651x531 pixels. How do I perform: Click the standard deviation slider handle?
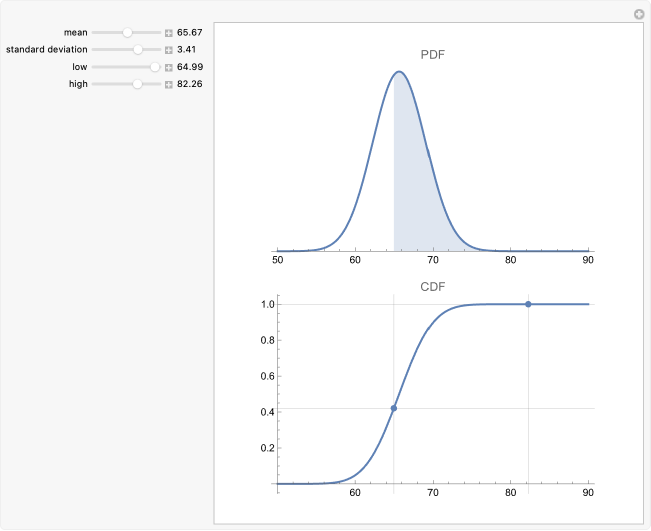138,49
